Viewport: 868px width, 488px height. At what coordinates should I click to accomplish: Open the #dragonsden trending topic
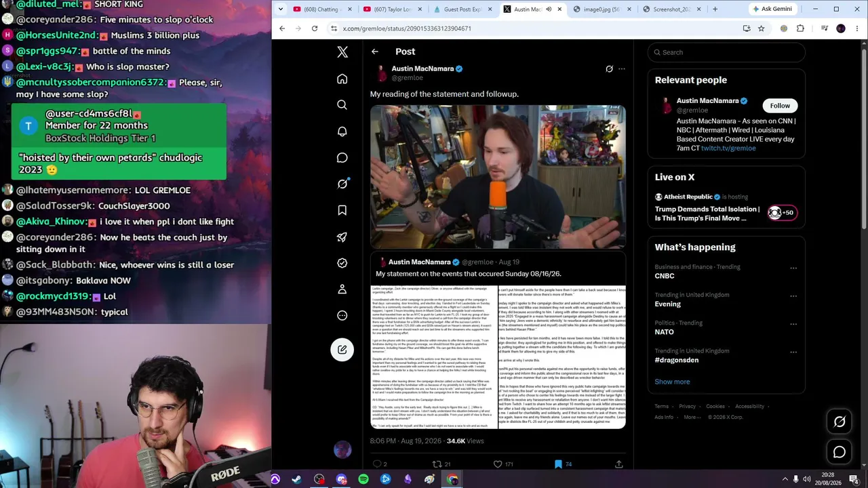(x=726, y=355)
